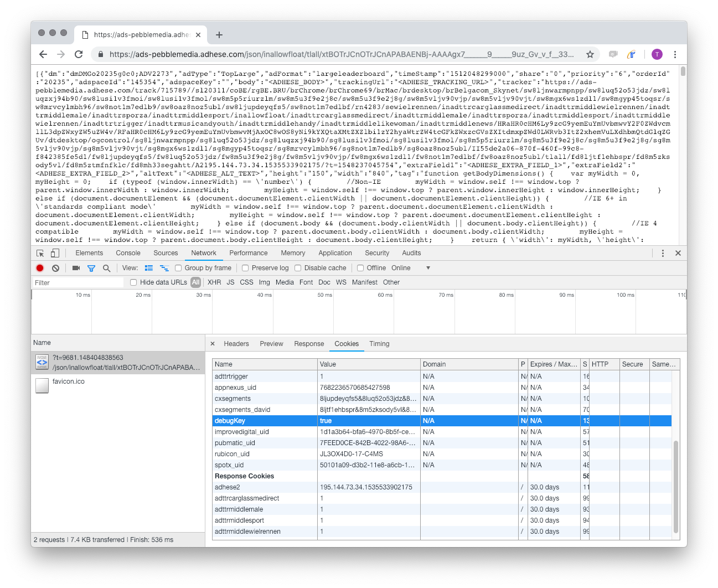Open the Headers tab of the request

click(x=236, y=344)
